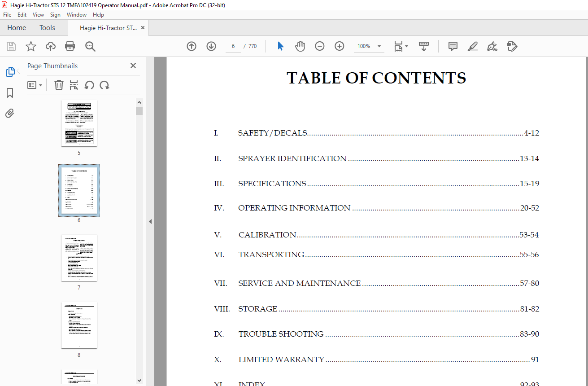Select page 8 thumbnail
588x386 pixels.
click(79, 325)
